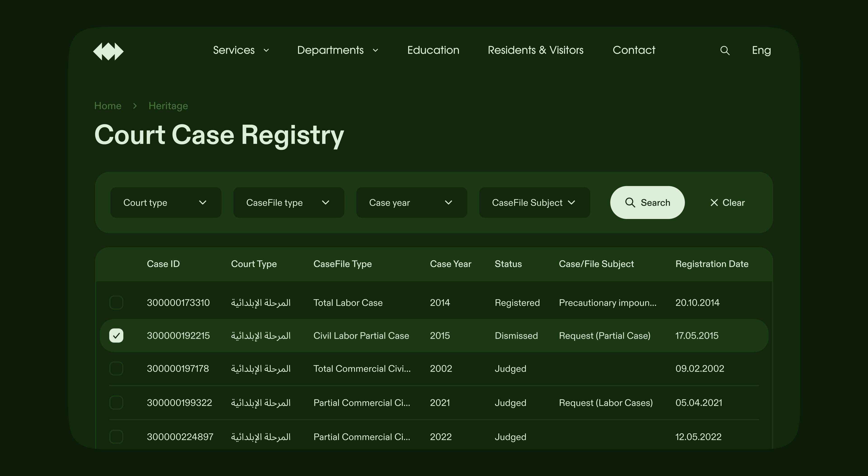868x476 pixels.
Task: Click the Precautionary impoun... subject cell
Action: [x=608, y=303]
